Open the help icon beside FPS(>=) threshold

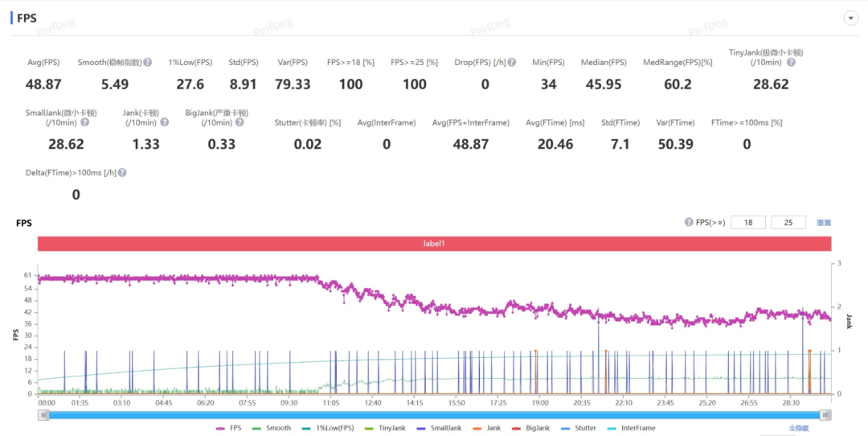pyautogui.click(x=689, y=222)
